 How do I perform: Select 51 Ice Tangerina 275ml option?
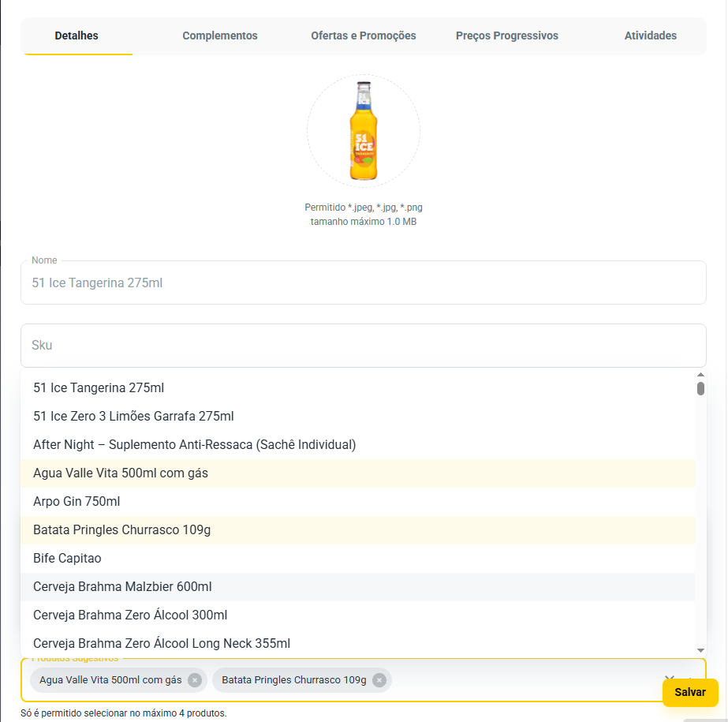point(357,388)
